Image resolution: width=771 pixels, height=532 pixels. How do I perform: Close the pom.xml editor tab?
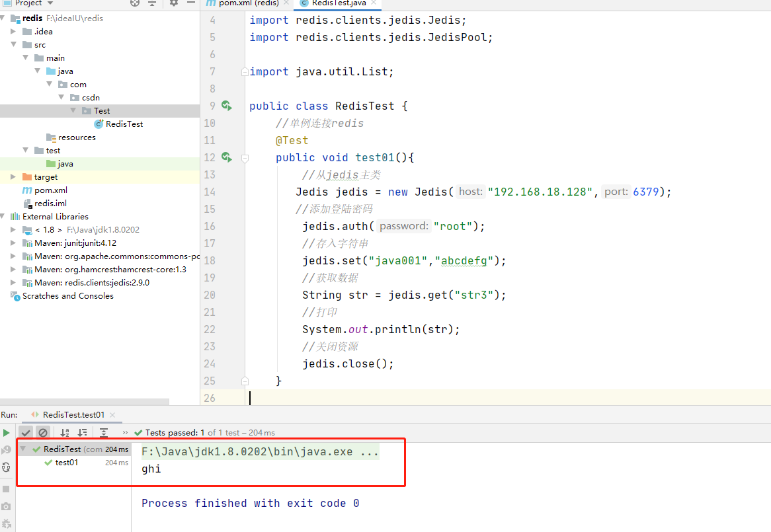pyautogui.click(x=286, y=3)
